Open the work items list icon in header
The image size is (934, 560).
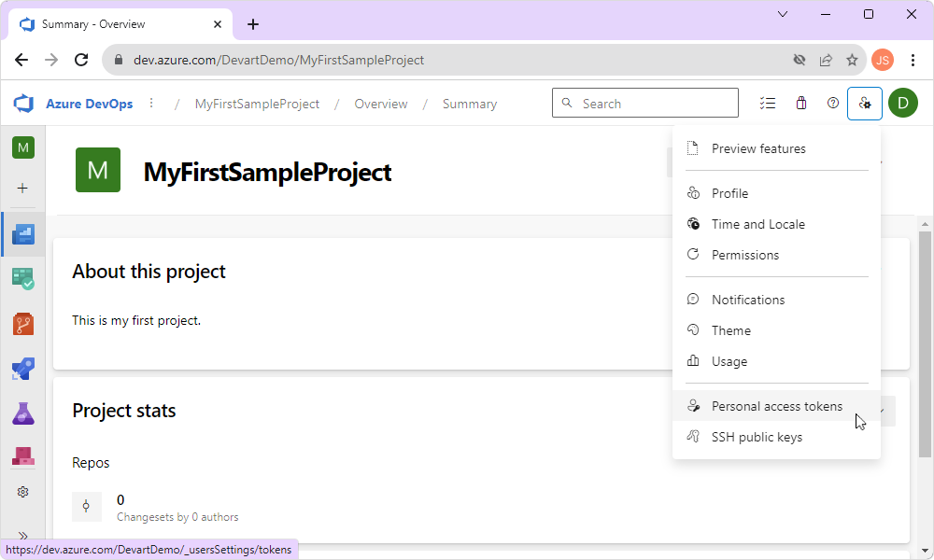767,104
